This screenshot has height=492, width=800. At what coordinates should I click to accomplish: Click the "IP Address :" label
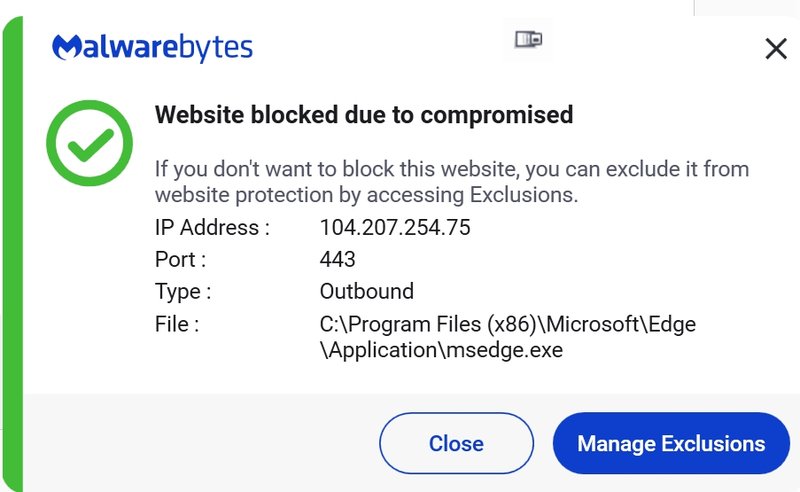212,228
